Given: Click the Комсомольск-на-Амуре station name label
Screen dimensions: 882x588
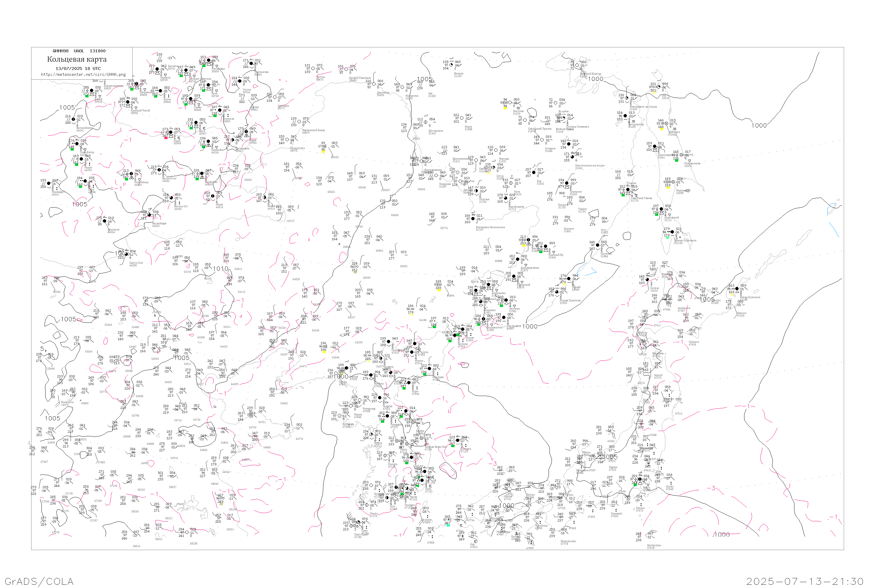Looking at the screenshot, I should (589, 165).
